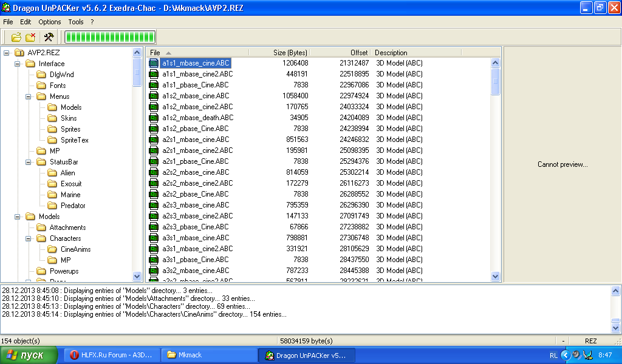
Task: Click the file icon of a3s1_mbase_cine2.ABC
Action: click(154, 249)
